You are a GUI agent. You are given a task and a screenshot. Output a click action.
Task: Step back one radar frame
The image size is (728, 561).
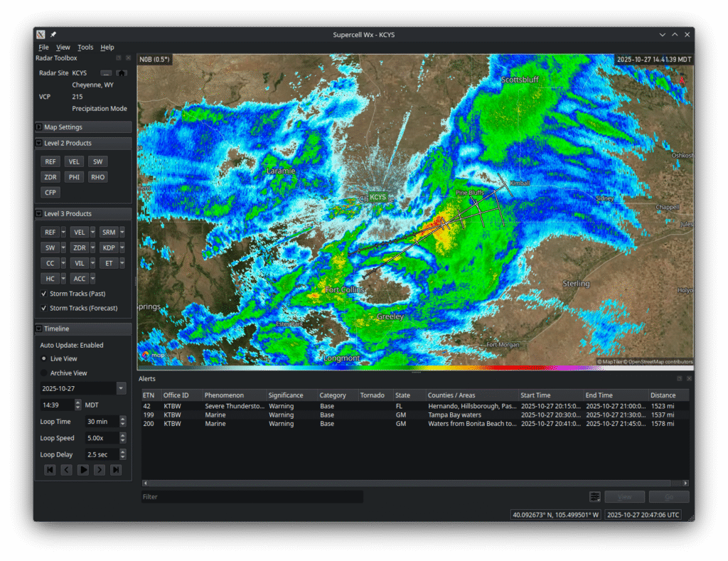(66, 470)
